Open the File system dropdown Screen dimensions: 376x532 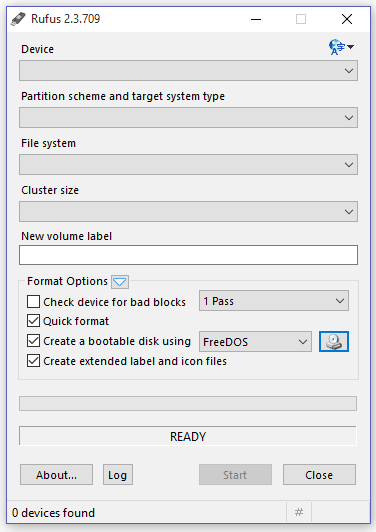[x=188, y=165]
